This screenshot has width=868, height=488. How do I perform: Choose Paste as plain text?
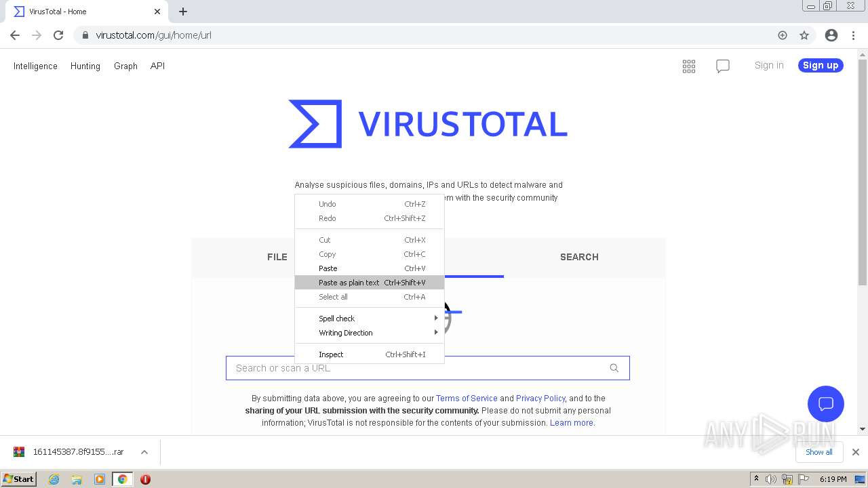click(370, 283)
